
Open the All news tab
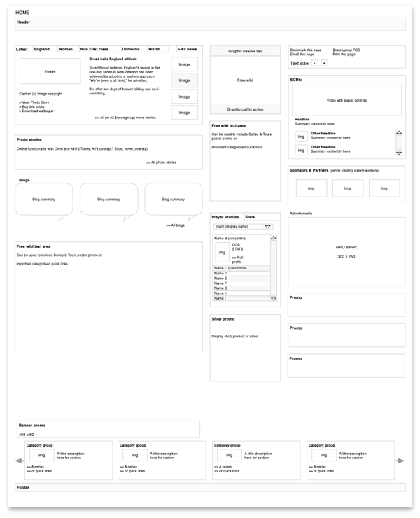[189, 49]
